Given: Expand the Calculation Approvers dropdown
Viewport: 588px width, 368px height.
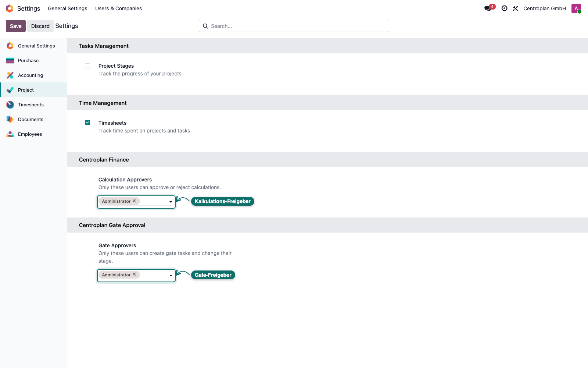Looking at the screenshot, I should 171,202.
